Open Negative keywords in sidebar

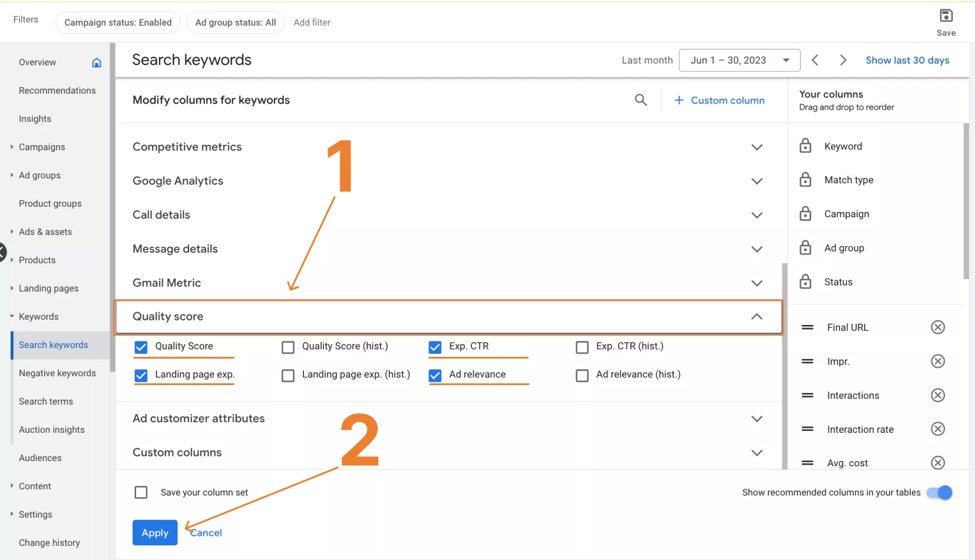(x=57, y=373)
